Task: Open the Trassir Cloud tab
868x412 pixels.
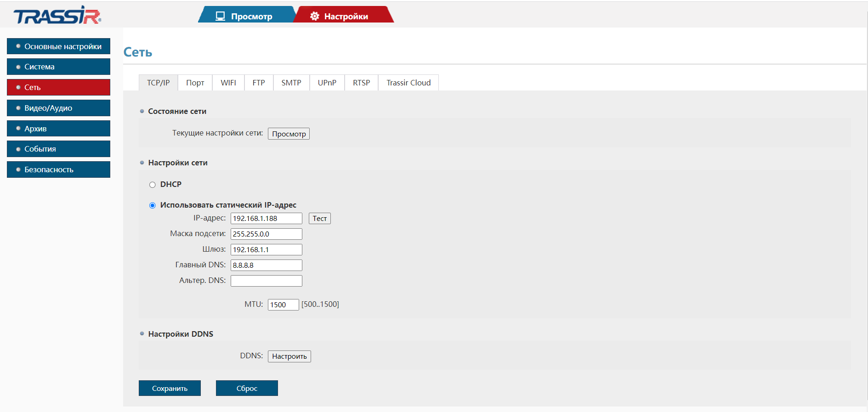Action: click(408, 83)
